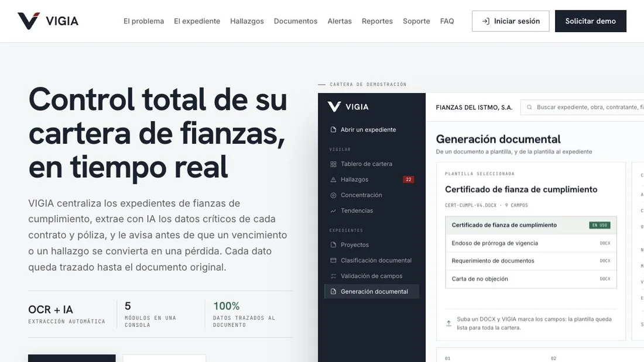Click DOCX tag on Carta de no objeción row
644x362 pixels.
point(605,279)
